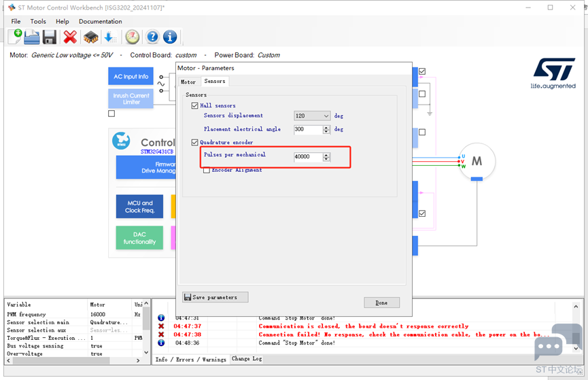The width and height of the screenshot is (588, 380).
Task: Toggle the unchecked box level with STM32G431CB
Action: [x=422, y=132]
